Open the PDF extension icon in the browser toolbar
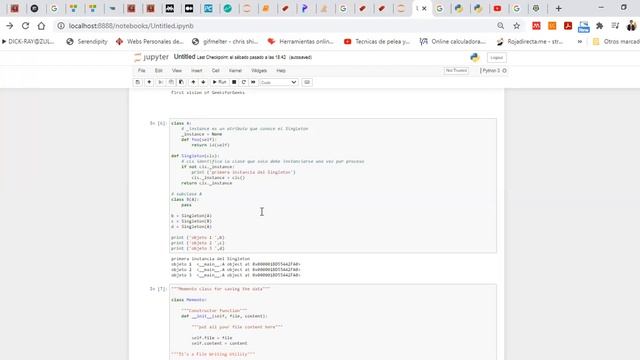The height and width of the screenshot is (360, 640). click(x=568, y=26)
